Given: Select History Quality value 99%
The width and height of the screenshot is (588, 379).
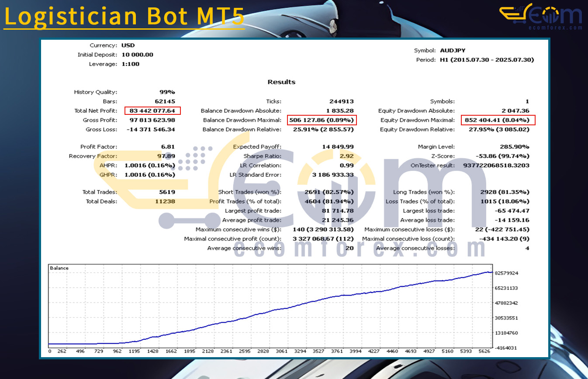Looking at the screenshot, I should point(167,92).
